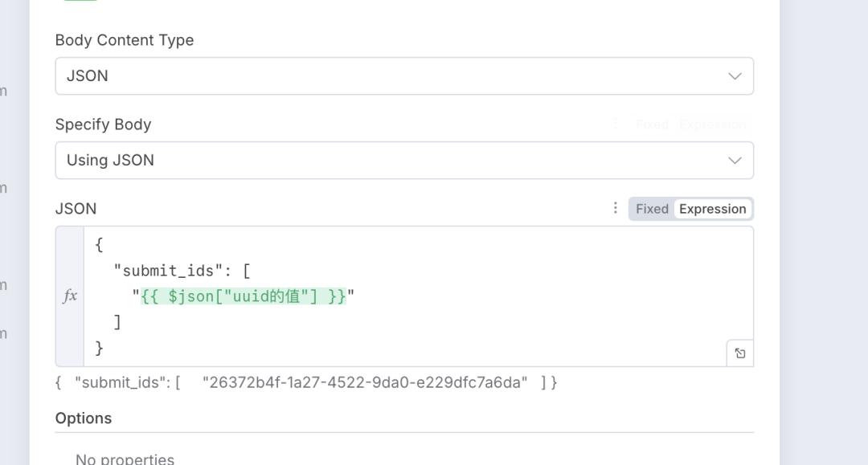Click the faded three-dot menu for Specify Body

tap(616, 124)
